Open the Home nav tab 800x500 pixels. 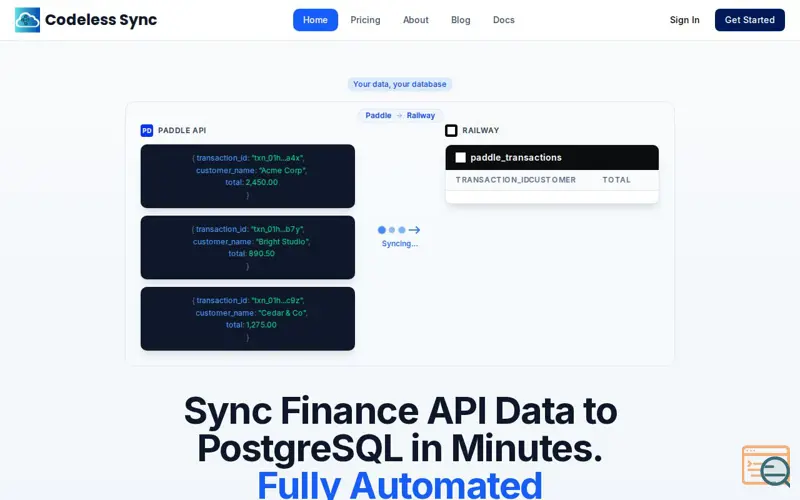click(315, 20)
